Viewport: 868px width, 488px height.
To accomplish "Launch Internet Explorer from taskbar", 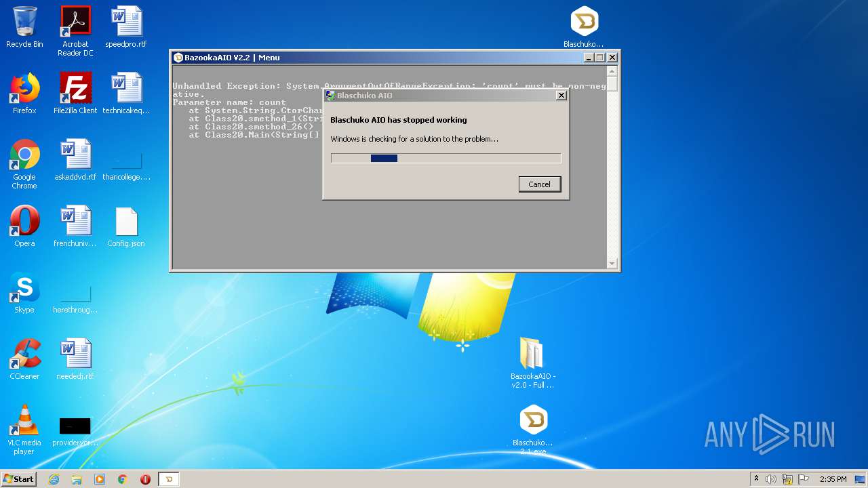I will [54, 479].
